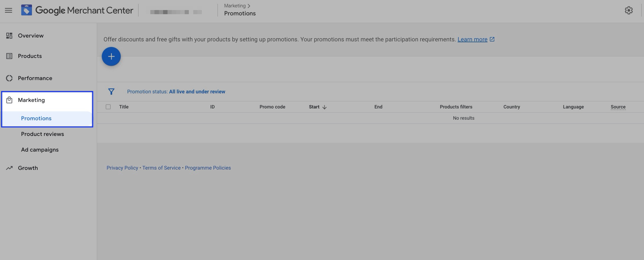
Task: Open the Privacy Policy link
Action: click(122, 168)
